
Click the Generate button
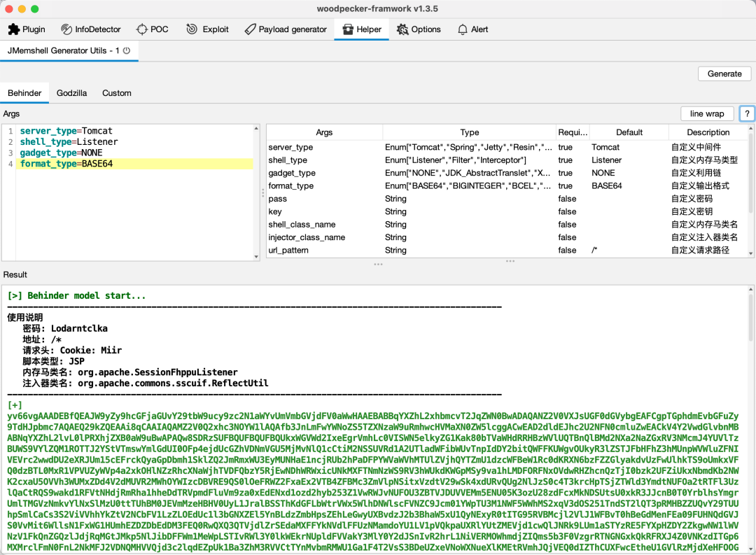724,73
